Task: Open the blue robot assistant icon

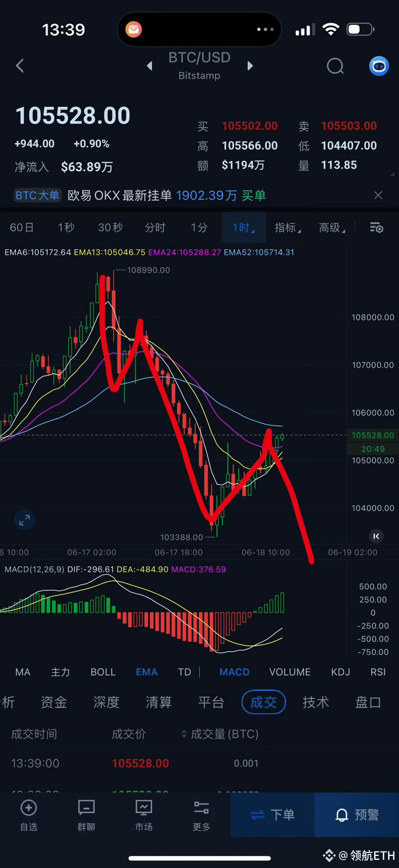Action: [x=379, y=66]
